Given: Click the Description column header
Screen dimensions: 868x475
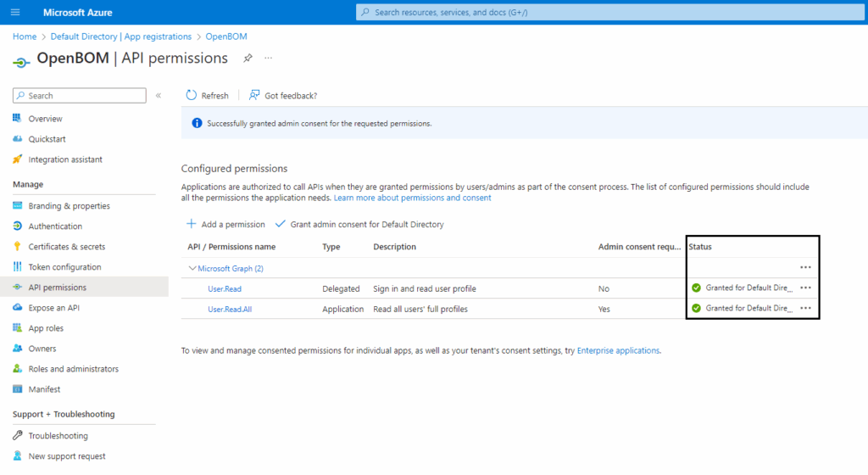Looking at the screenshot, I should pyautogui.click(x=395, y=246).
